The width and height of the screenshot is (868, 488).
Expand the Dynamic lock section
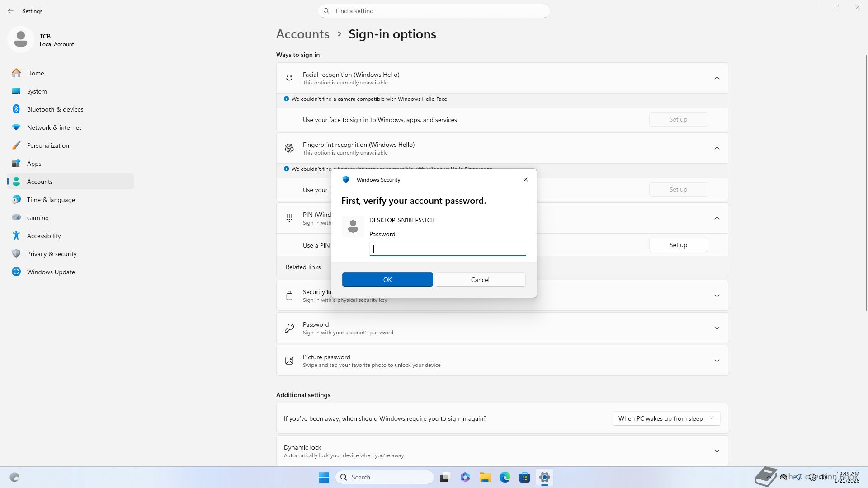[x=717, y=451]
